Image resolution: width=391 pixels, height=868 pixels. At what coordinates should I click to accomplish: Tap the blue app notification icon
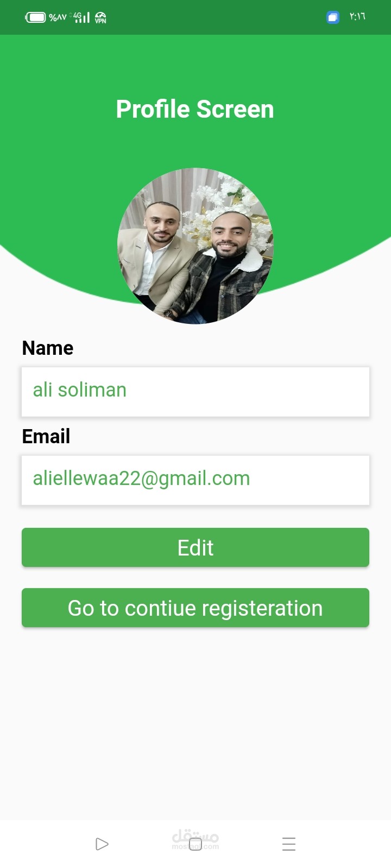(333, 17)
